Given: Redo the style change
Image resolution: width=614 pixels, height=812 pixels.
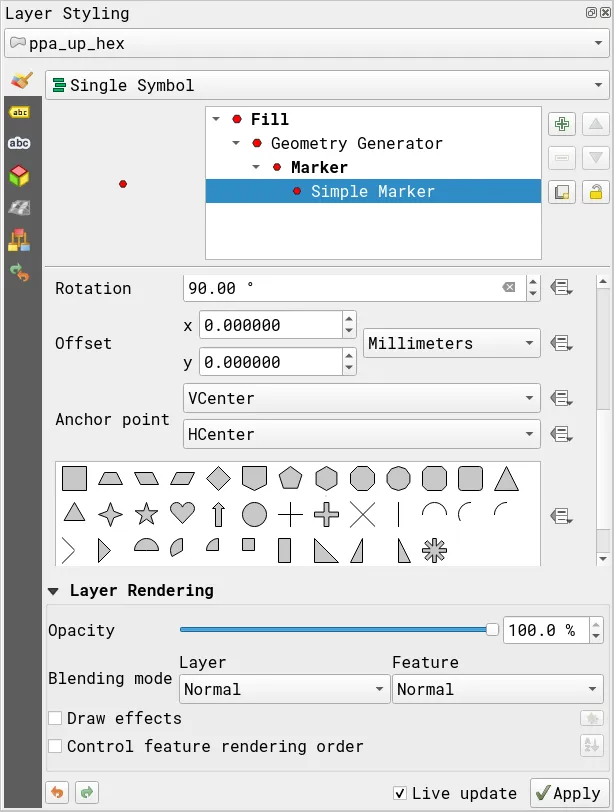Looking at the screenshot, I should coord(87,792).
